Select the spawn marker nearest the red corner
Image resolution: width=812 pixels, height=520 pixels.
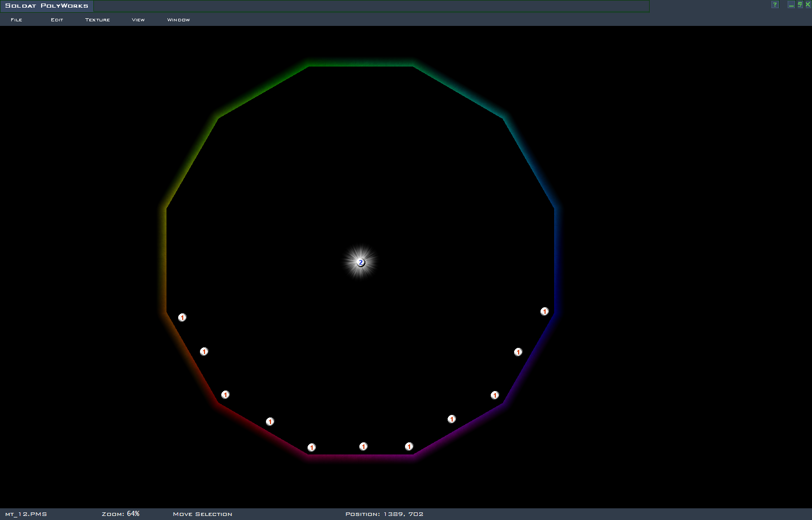[225, 395]
